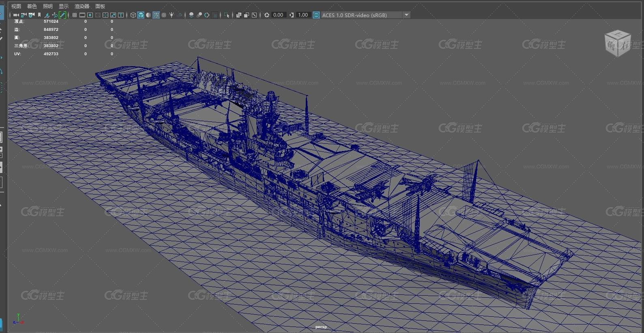Screen dimensions: 644x333
Task: Toggle Screen Space Ambient Occlusion icon
Action: point(191,15)
